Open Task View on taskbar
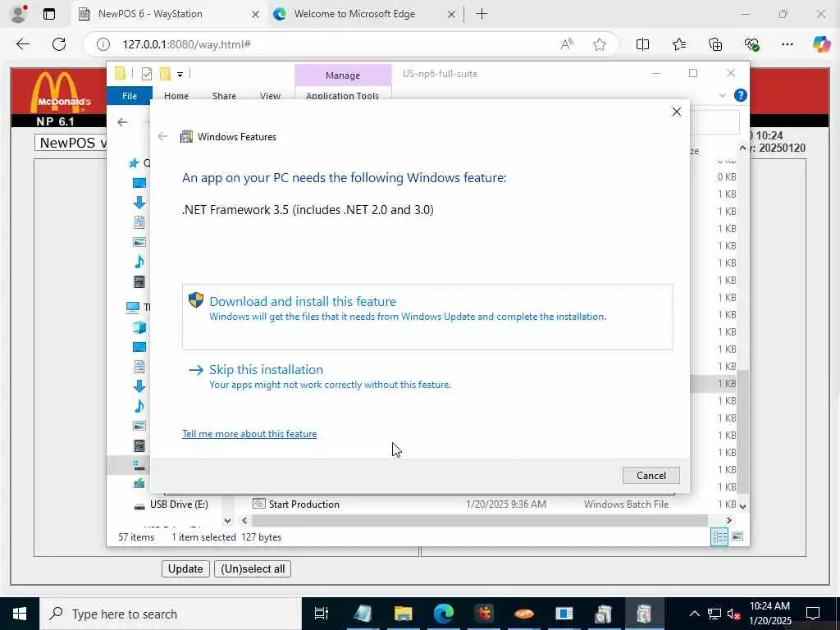Viewport: 840px width, 630px height. tap(322, 614)
